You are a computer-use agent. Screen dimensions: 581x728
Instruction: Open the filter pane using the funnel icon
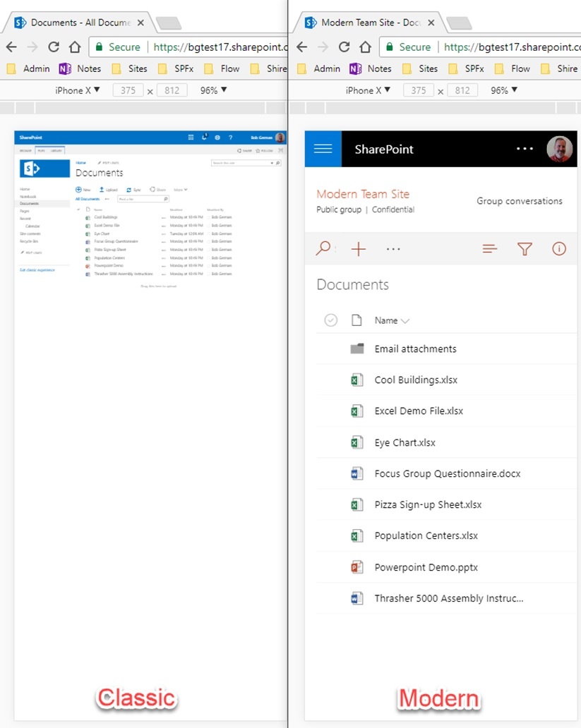click(524, 248)
